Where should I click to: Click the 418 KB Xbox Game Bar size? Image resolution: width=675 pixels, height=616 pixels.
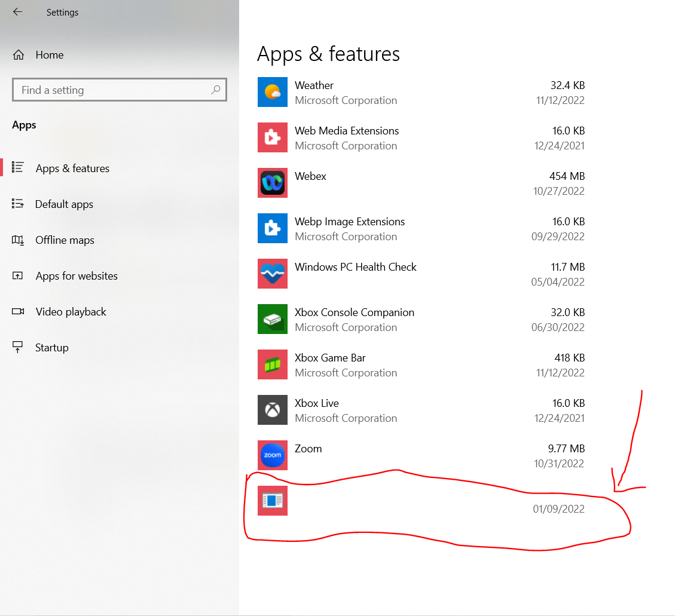coord(570,358)
